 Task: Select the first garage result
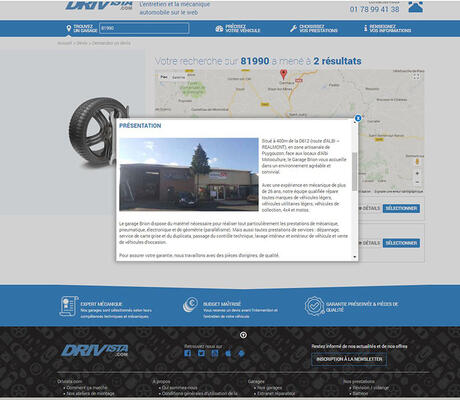point(401,208)
